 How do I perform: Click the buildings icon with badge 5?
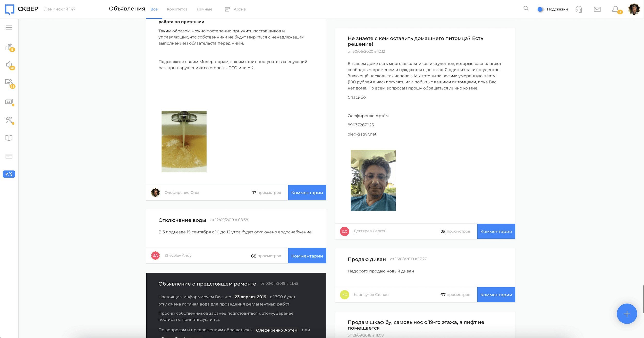tap(9, 47)
